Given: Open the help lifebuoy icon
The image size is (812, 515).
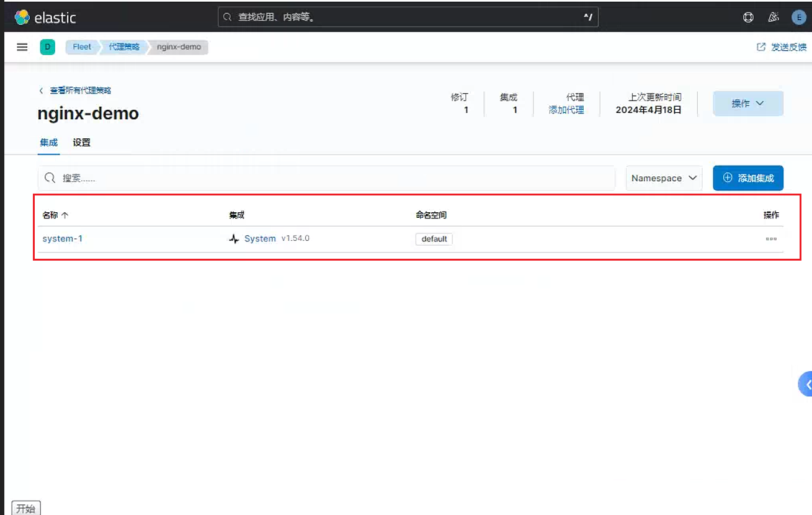Looking at the screenshot, I should click(x=748, y=17).
